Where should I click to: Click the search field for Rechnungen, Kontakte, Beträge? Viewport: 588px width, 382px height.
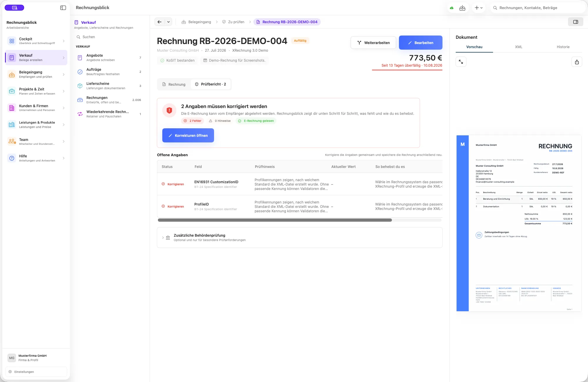[x=537, y=8]
